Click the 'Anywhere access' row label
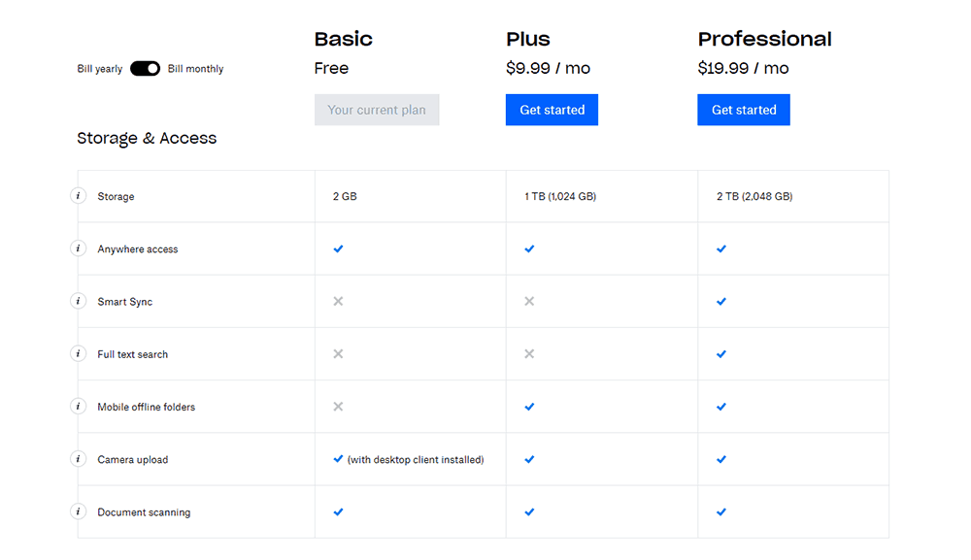 click(138, 248)
